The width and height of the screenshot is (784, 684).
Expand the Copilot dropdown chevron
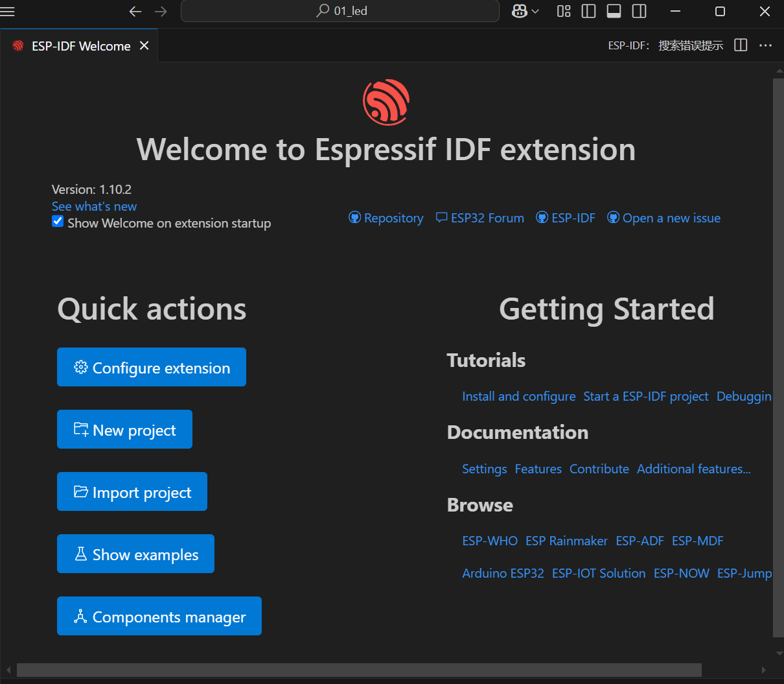coord(535,11)
